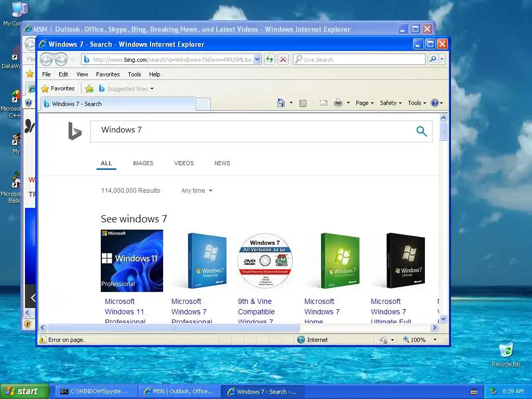Click the Windows 11 Professional product image
532x399 pixels.
click(x=132, y=261)
